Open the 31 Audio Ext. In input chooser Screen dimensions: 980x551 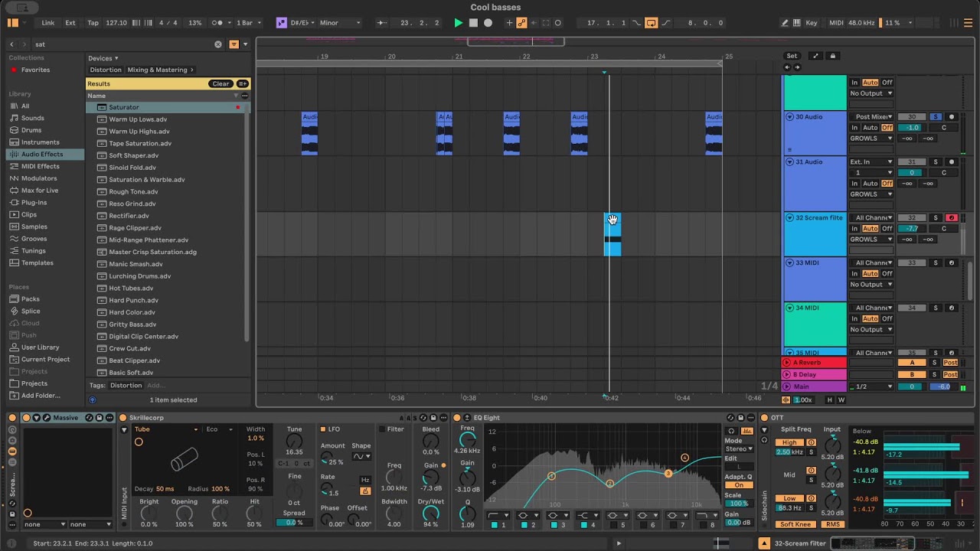tap(871, 162)
